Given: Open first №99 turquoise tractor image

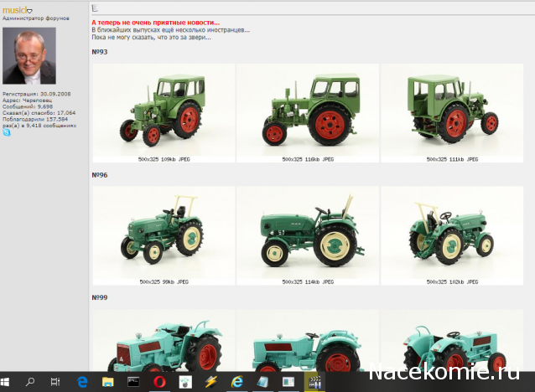Looking at the screenshot, I should (x=164, y=340).
